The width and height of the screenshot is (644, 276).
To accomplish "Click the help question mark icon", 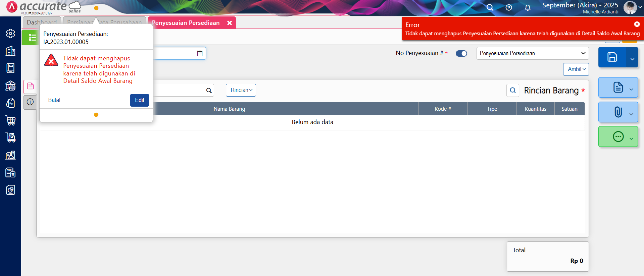I will 509,8.
